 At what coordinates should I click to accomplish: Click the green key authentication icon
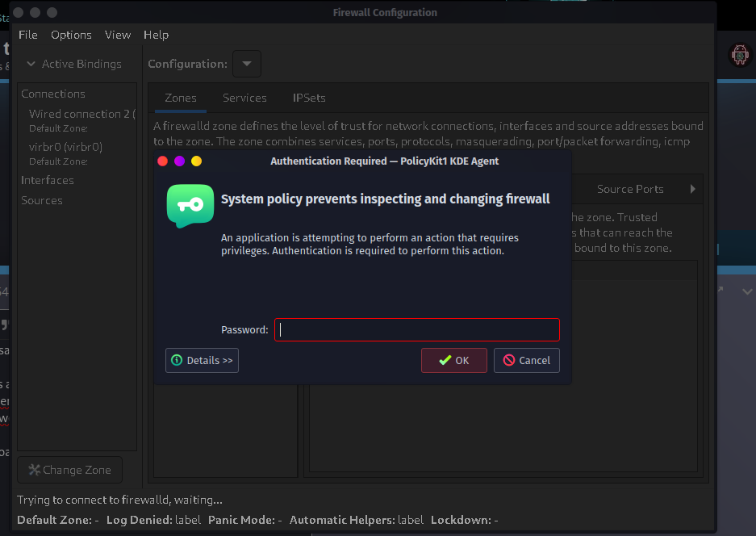point(190,206)
